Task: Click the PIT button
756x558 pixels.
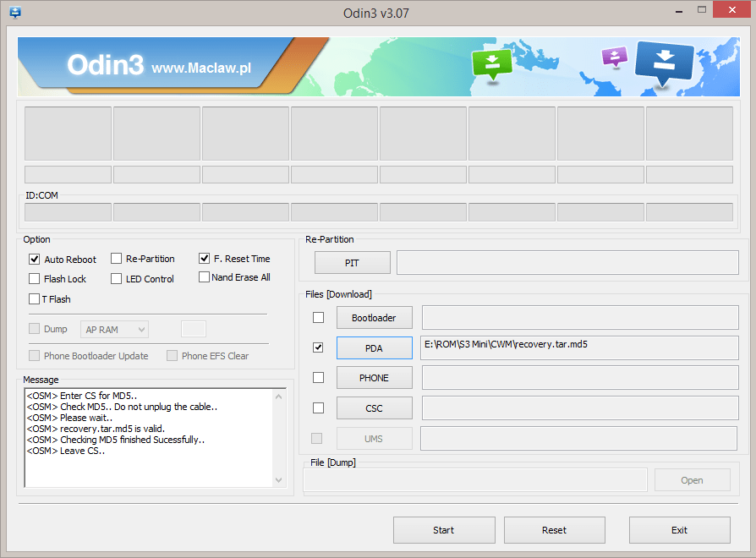Action: (352, 263)
